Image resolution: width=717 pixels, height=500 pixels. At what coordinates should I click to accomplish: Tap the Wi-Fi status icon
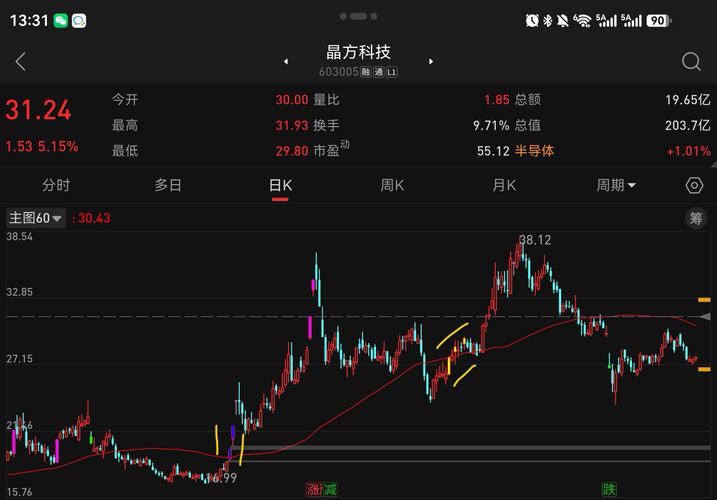tap(582, 21)
